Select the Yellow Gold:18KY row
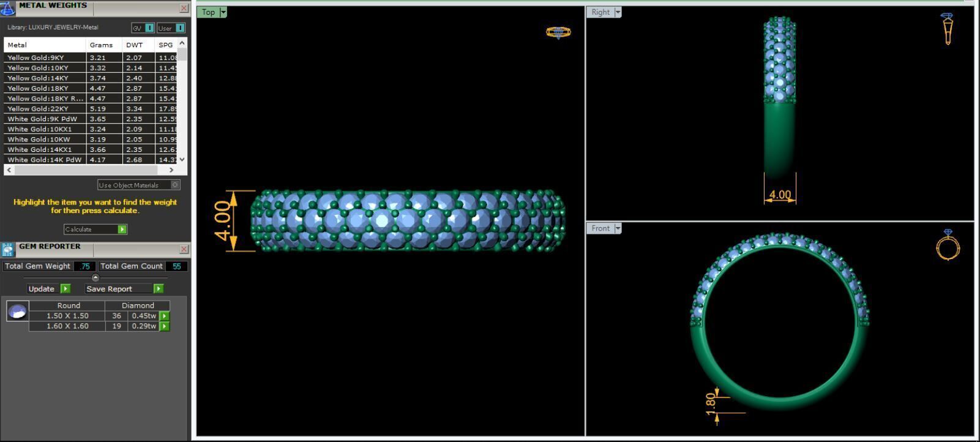The height and width of the screenshot is (442, 980). [91, 88]
